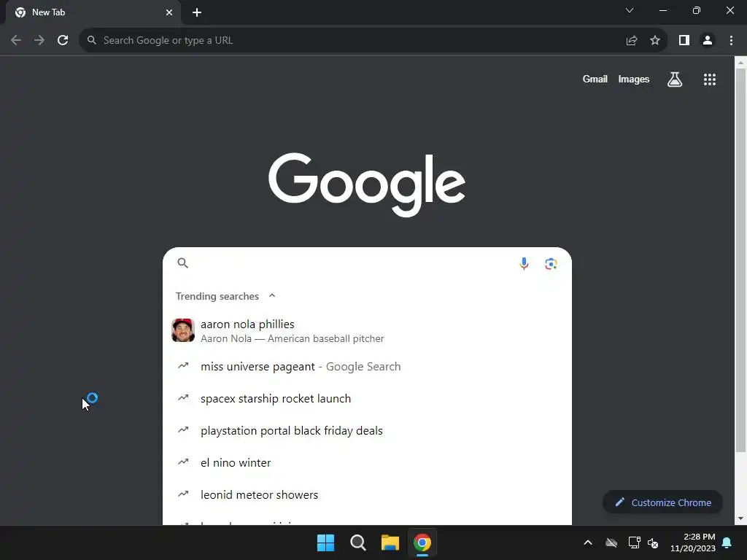Open the Gmail link
This screenshot has width=747, height=560.
pyautogui.click(x=595, y=79)
